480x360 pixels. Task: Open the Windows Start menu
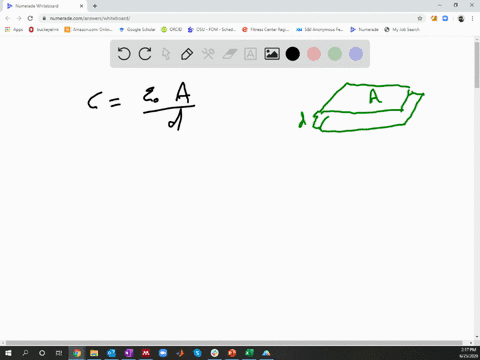click(8, 353)
